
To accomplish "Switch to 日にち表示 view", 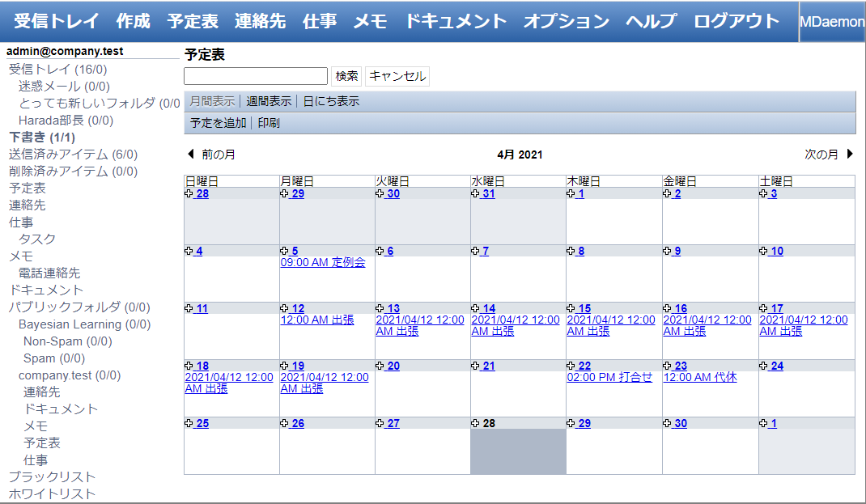I will pyautogui.click(x=331, y=102).
